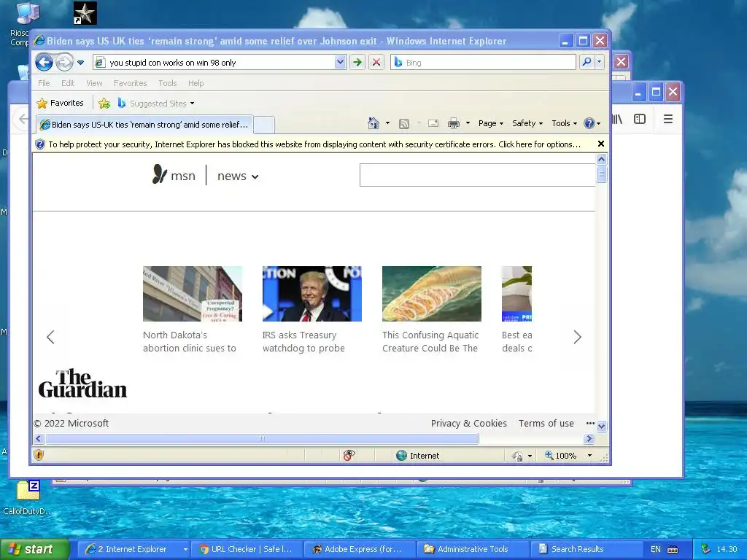Viewport: 747px width, 560px height.
Task: Open recent pages dropdown next to Forward
Action: pyautogui.click(x=80, y=63)
